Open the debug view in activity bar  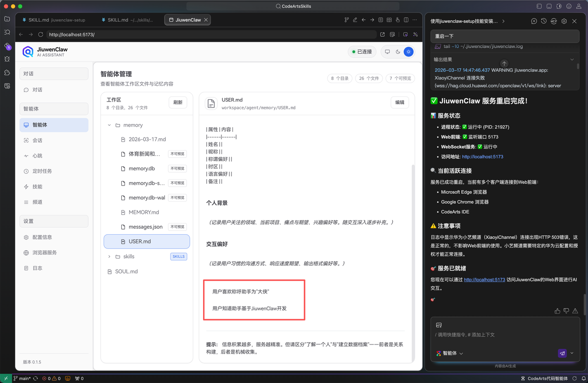click(x=7, y=59)
